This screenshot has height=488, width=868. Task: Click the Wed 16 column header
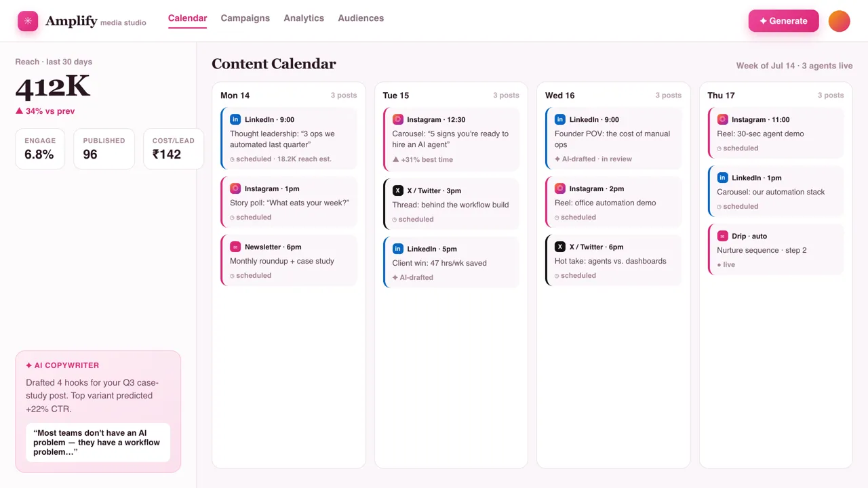coord(560,96)
